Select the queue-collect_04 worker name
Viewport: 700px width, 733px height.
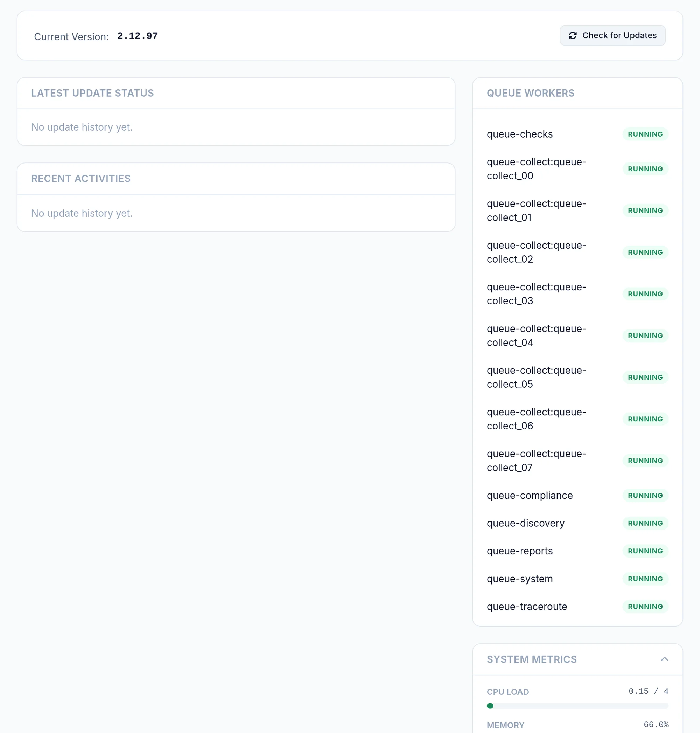click(536, 336)
